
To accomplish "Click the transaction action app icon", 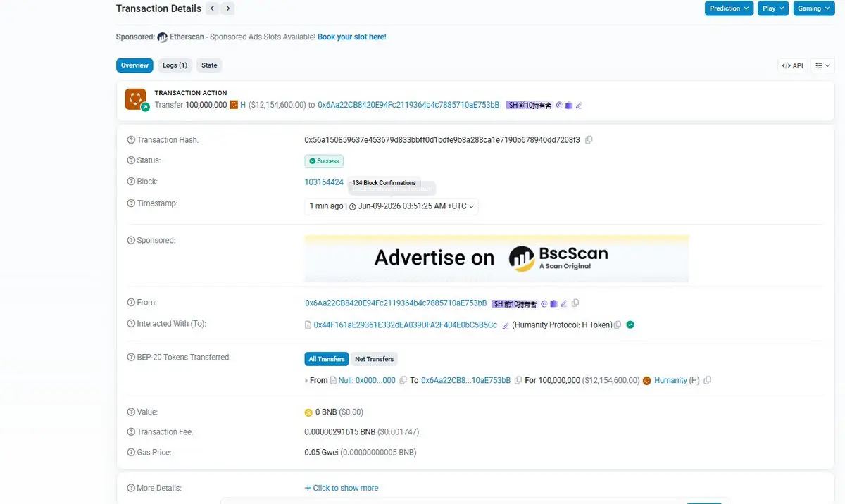I will pyautogui.click(x=135, y=99).
